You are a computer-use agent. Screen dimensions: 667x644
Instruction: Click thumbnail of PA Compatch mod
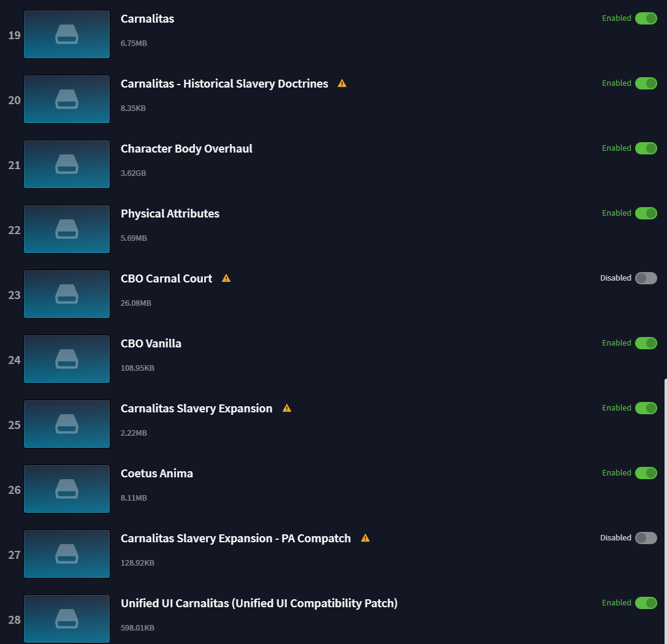pyautogui.click(x=67, y=554)
